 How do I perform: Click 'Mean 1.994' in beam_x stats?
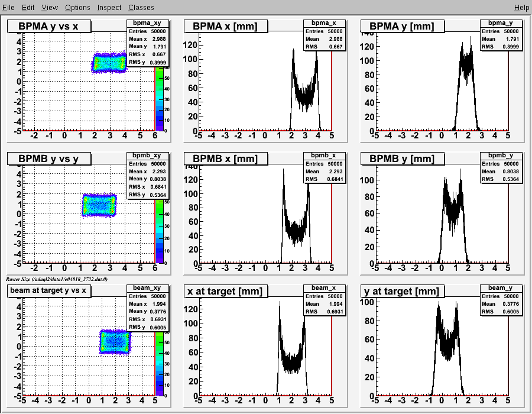pyautogui.click(x=324, y=304)
